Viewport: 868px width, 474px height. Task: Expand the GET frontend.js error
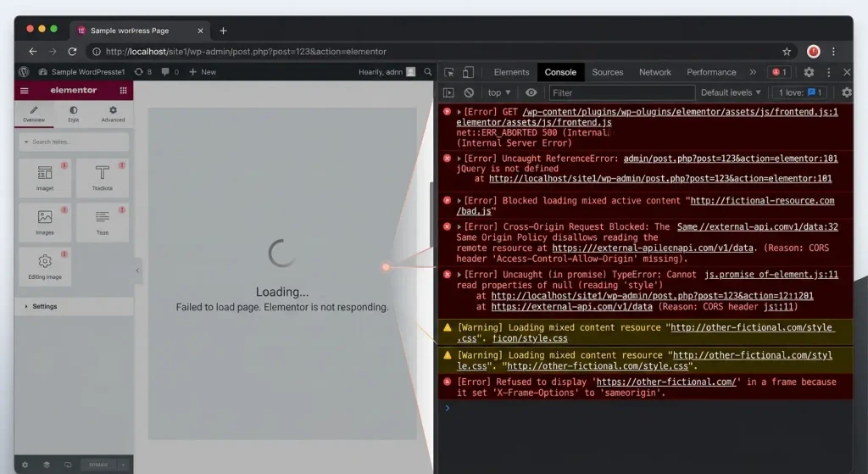[459, 112]
